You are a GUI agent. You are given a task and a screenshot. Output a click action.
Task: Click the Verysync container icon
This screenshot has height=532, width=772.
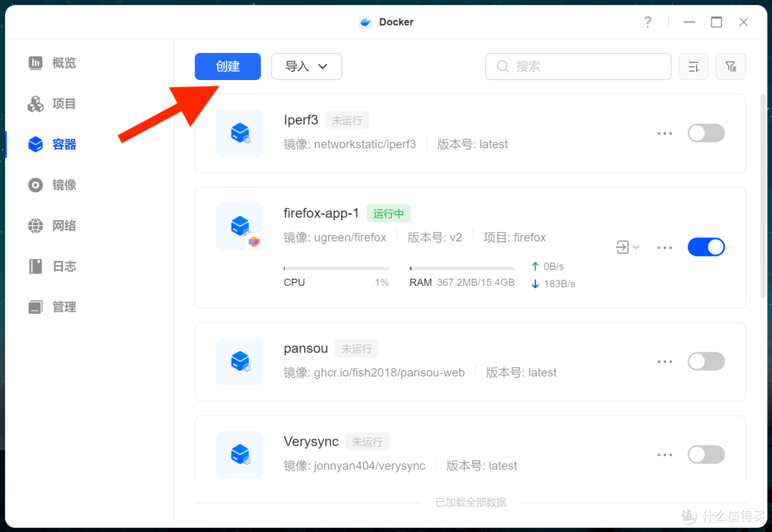pyautogui.click(x=239, y=455)
